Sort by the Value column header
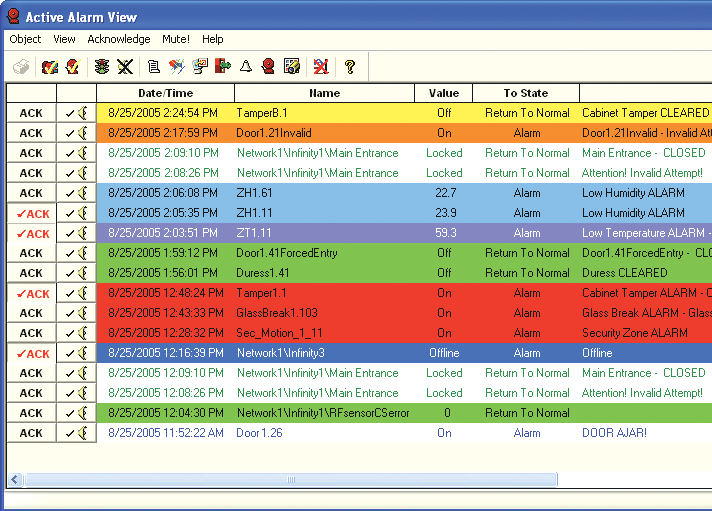This screenshot has width=712, height=511. [444, 93]
